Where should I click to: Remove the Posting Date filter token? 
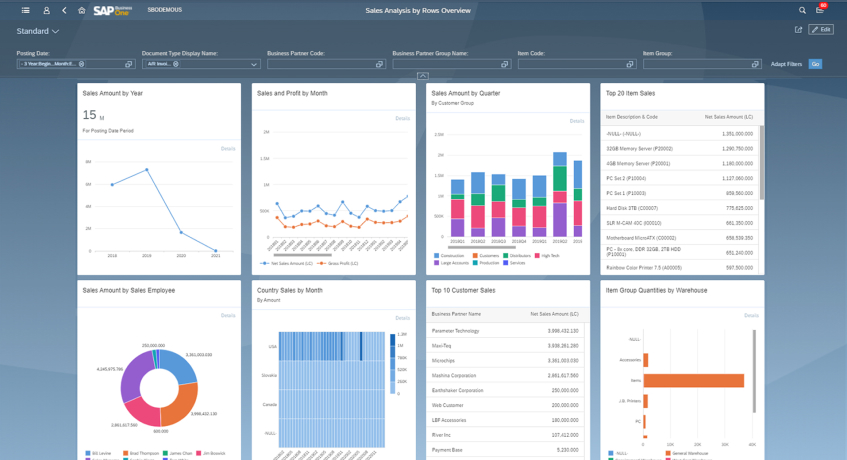82,64
